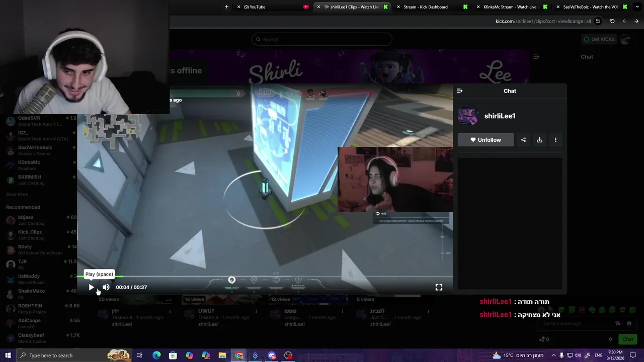Screen dimensions: 644x362
Task: Click the Unfollow button
Action: [x=486, y=140]
